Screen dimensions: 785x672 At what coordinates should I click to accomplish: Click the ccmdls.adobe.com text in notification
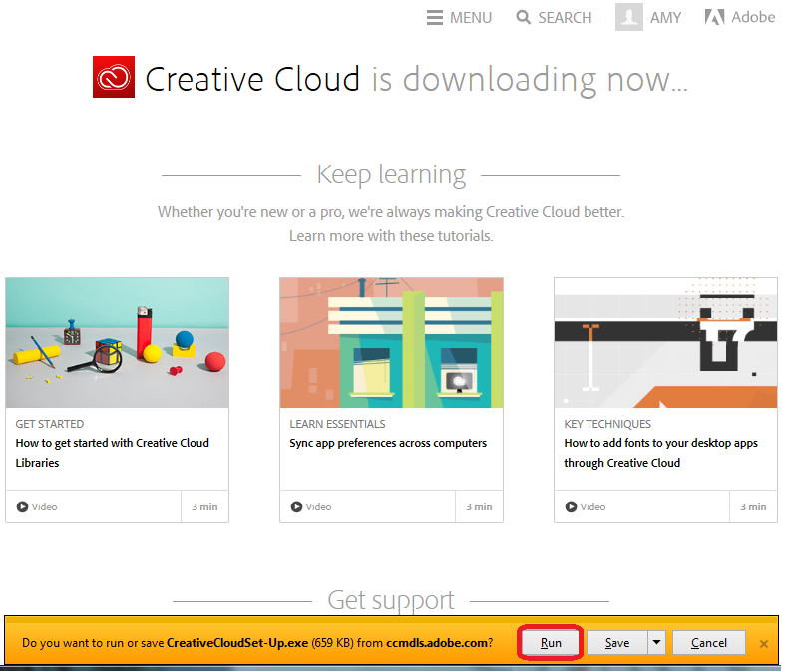pos(436,643)
